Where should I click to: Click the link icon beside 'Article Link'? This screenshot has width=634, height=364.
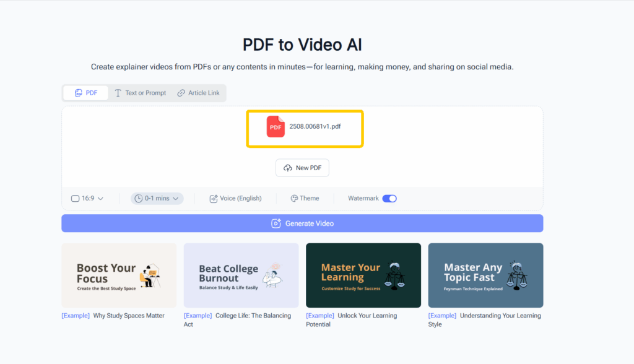point(180,93)
